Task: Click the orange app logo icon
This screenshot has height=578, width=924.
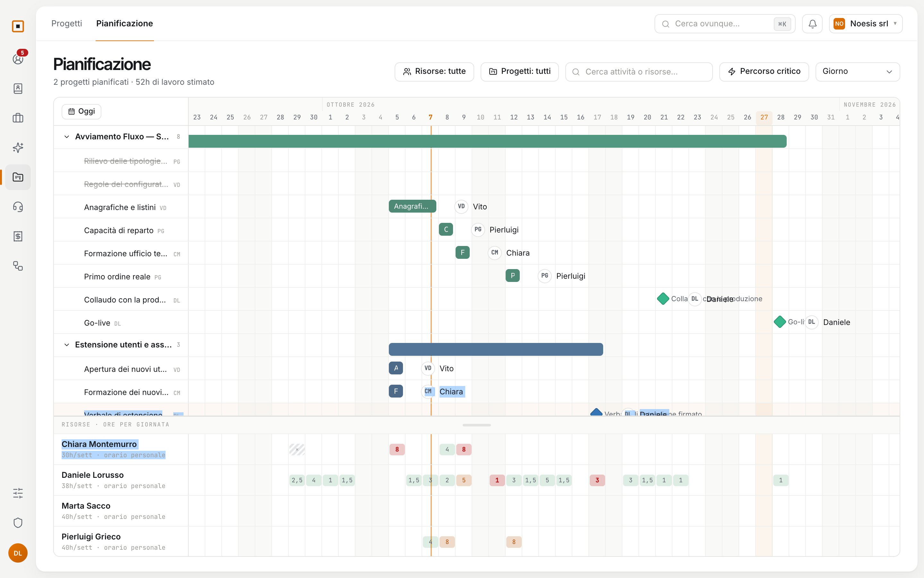Action: point(18,26)
